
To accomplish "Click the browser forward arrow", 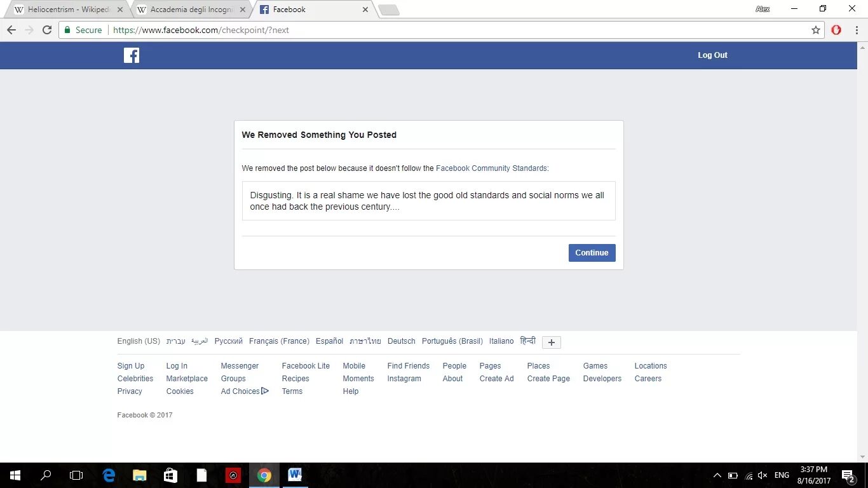I will 29,30.
